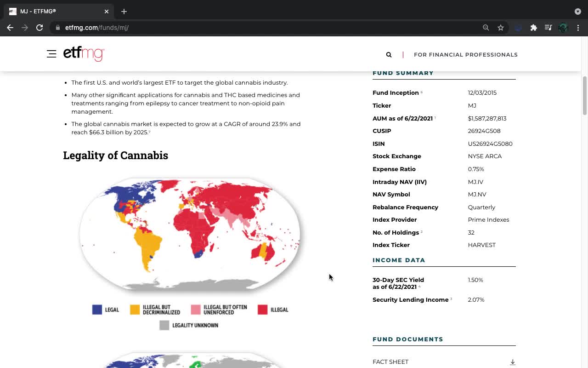Click the Fund Inception date 12/03/2015
The width and height of the screenshot is (588, 368).
click(x=482, y=93)
